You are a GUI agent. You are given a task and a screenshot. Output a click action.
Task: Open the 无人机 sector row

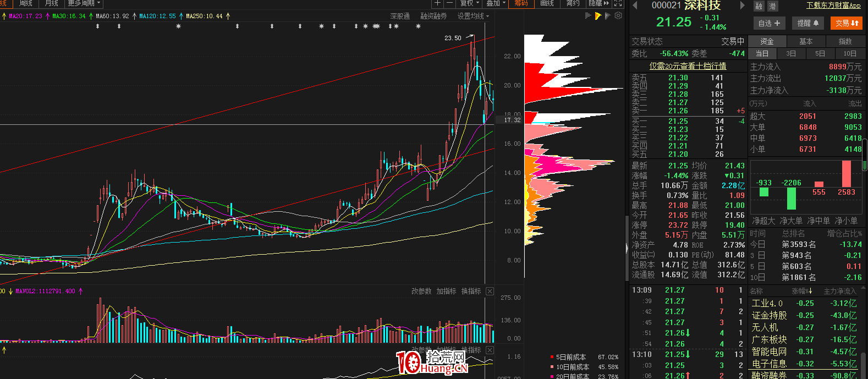(x=804, y=327)
